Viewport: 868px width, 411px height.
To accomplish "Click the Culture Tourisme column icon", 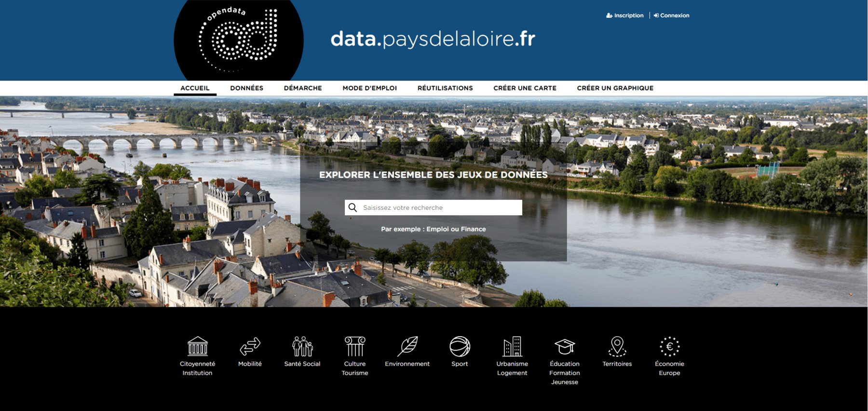I will tap(355, 346).
